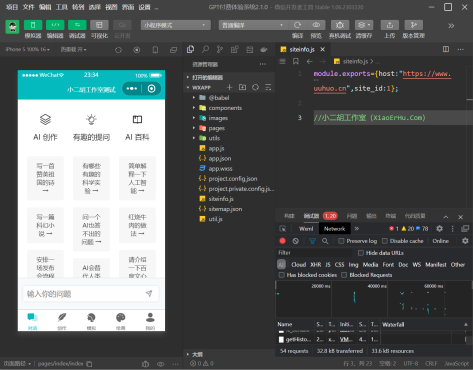
Task: Click the 上传 upload icon
Action: (390, 25)
